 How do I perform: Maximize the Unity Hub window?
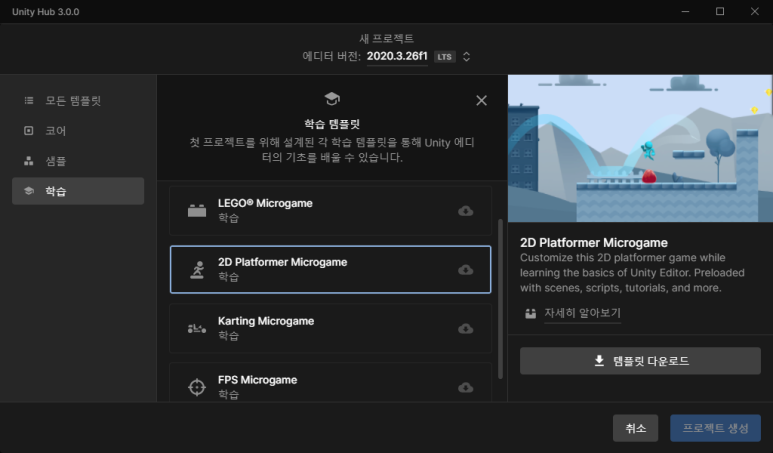point(720,11)
